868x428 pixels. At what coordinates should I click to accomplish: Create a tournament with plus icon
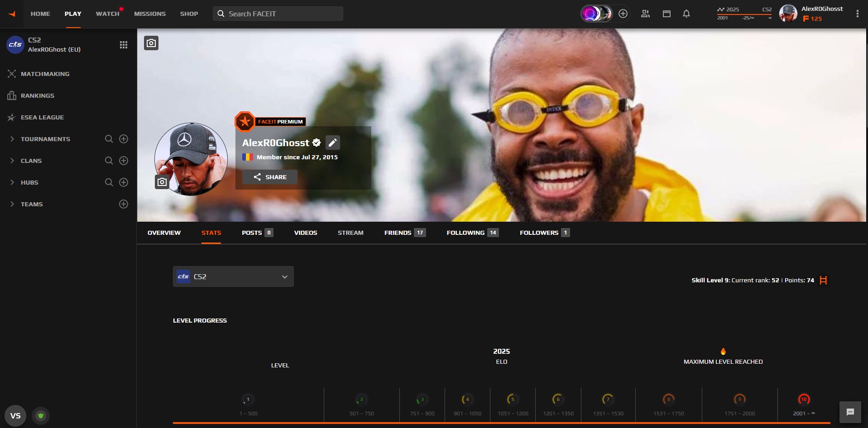(124, 139)
